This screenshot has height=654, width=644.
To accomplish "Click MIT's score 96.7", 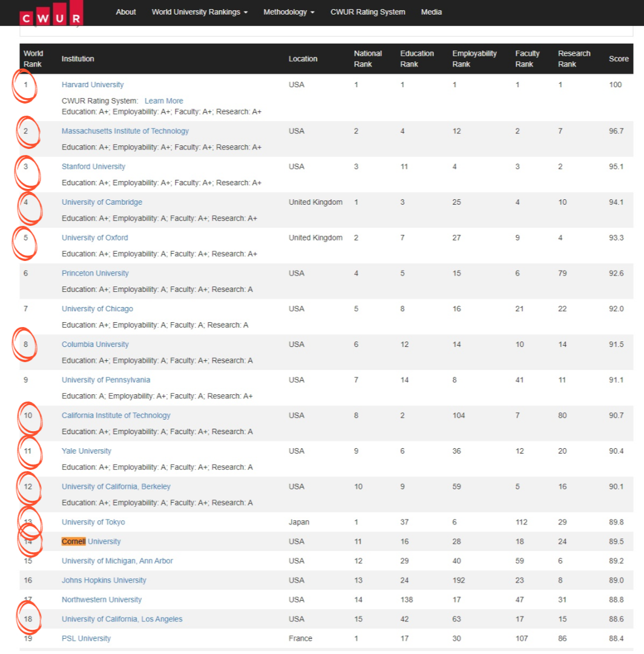I will (616, 131).
